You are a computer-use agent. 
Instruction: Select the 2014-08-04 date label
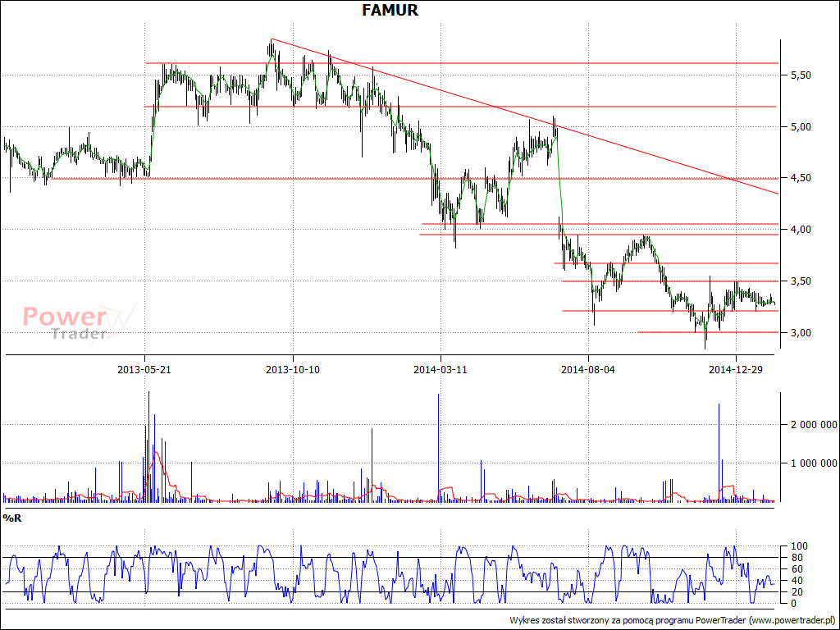588,370
